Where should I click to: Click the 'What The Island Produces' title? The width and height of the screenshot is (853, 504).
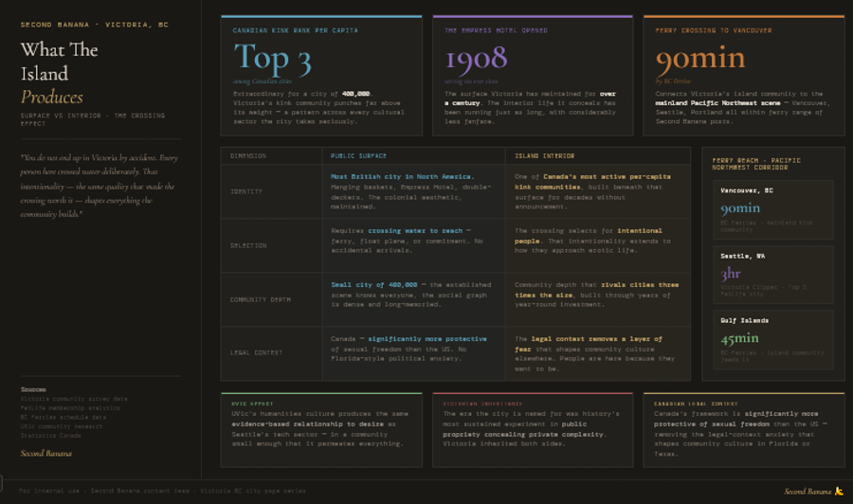(x=60, y=73)
